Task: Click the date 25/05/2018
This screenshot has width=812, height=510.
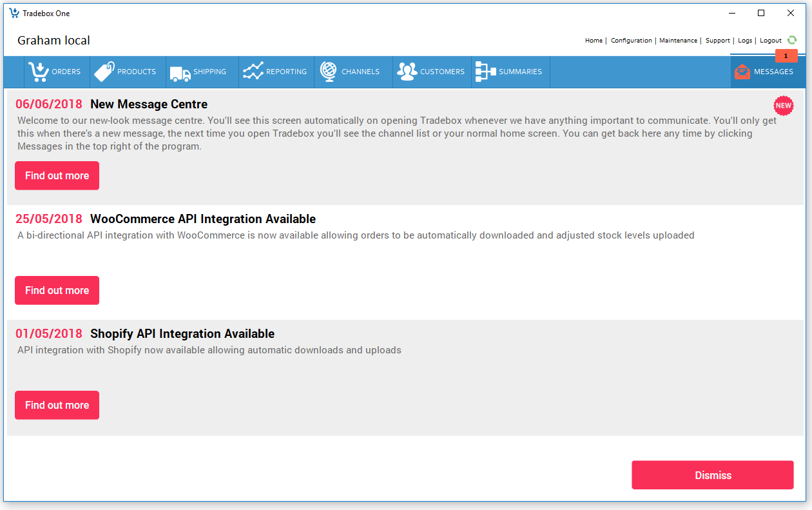Action: pos(49,219)
